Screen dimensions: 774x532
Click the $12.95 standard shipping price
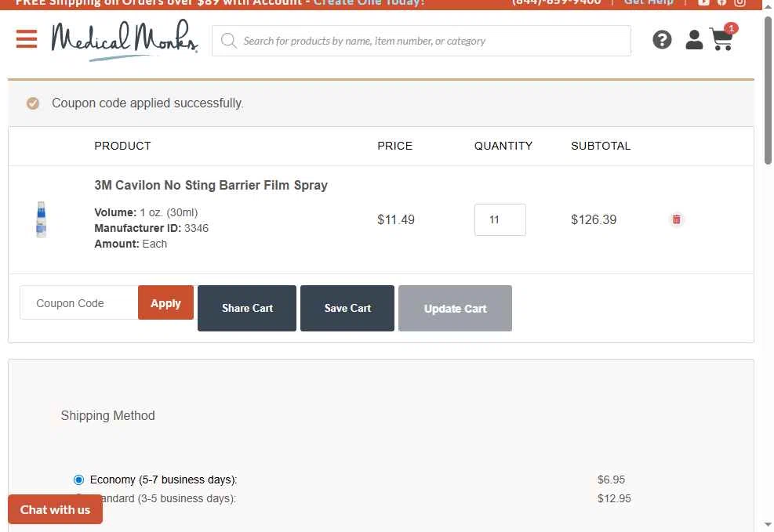[614, 498]
